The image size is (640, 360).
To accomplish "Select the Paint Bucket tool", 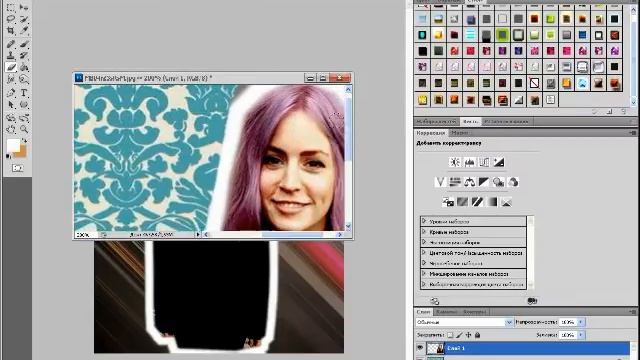I will tap(24, 67).
